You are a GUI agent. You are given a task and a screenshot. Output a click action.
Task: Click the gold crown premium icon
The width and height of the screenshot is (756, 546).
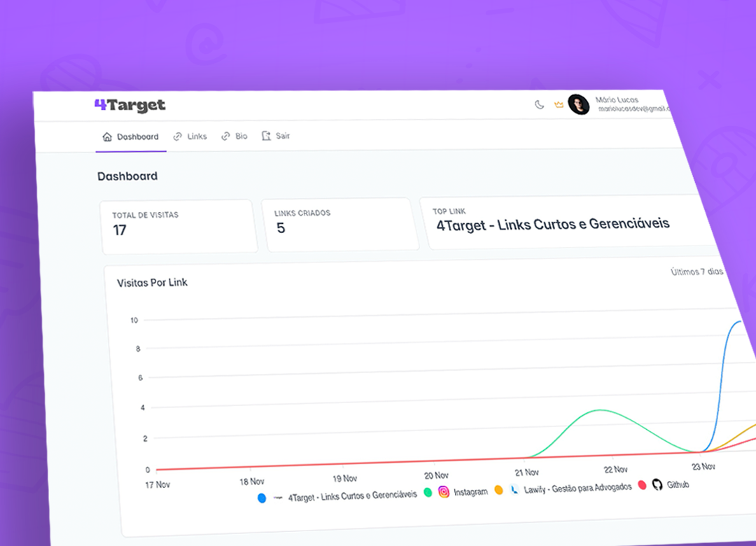coord(559,105)
